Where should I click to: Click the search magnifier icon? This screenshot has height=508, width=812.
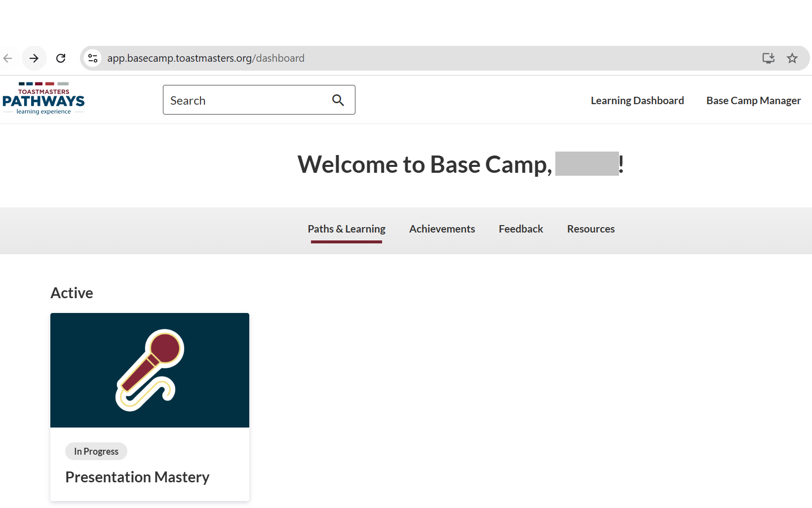tap(338, 100)
